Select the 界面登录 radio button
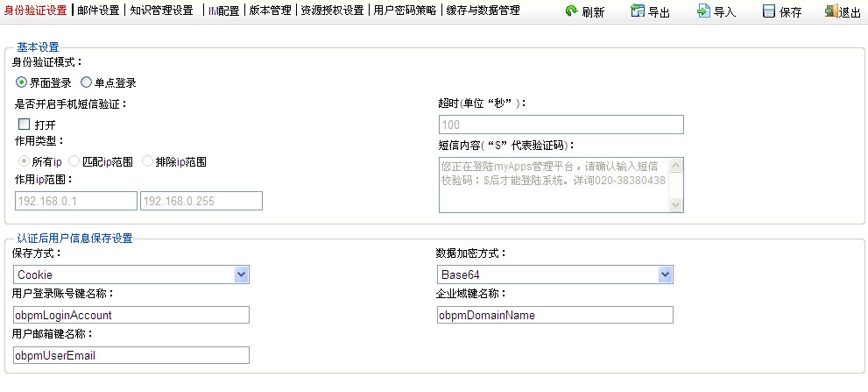 click(22, 82)
